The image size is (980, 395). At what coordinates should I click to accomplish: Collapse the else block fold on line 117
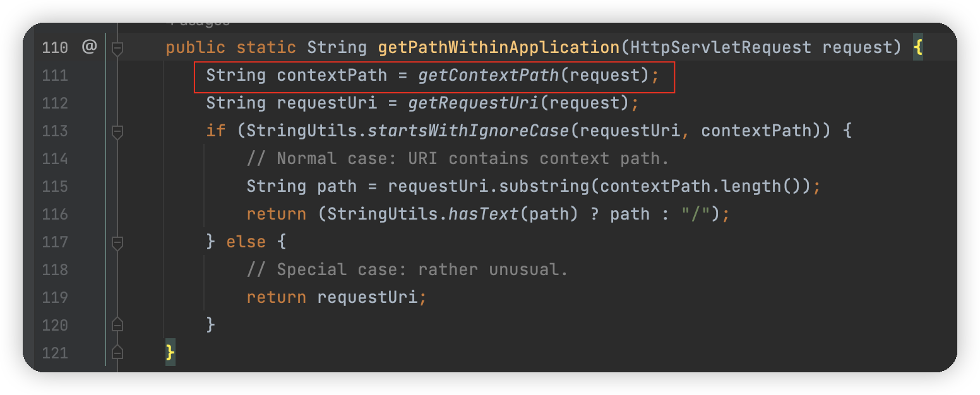pyautogui.click(x=117, y=242)
